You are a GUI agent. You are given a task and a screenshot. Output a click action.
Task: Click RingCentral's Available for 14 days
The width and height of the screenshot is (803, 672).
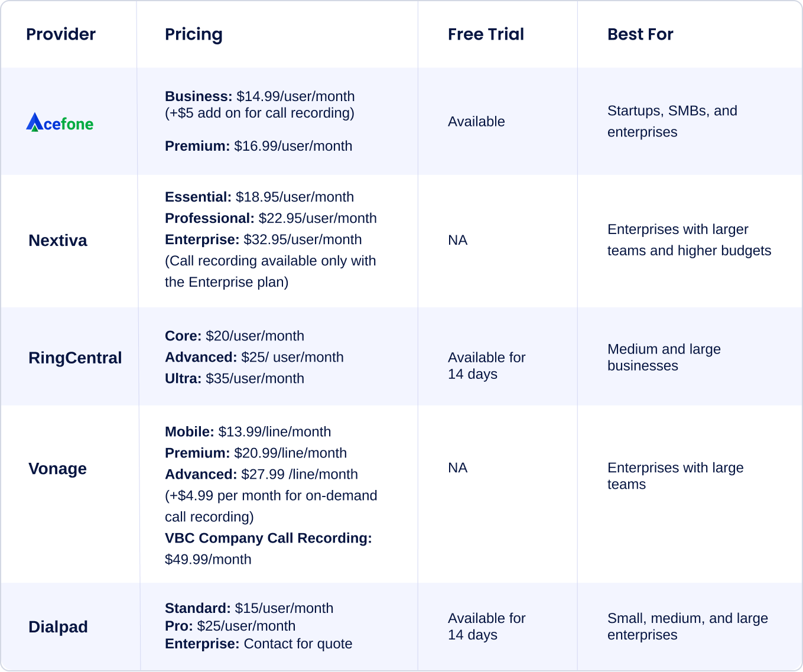pos(486,365)
